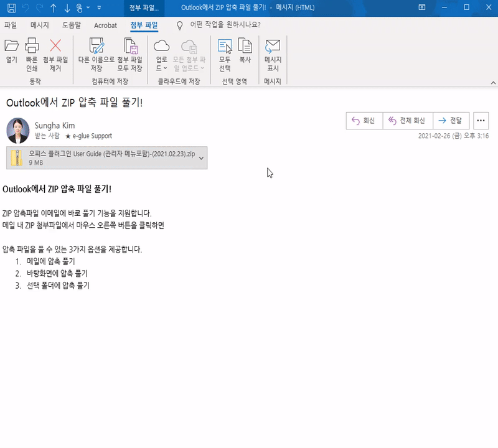Click the zip file icon on attachment

[x=17, y=158]
